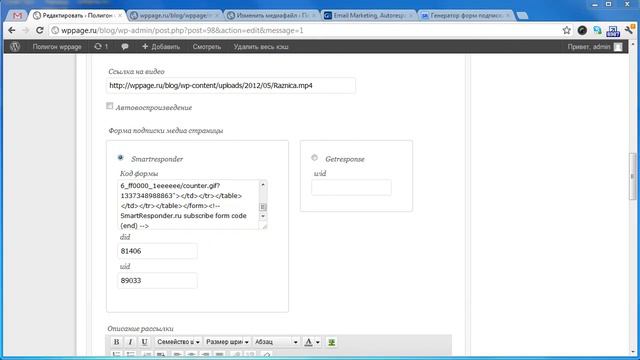Screen dimensions: 640x360
Task: Click the Getresponse uid input field
Action: pos(351,188)
